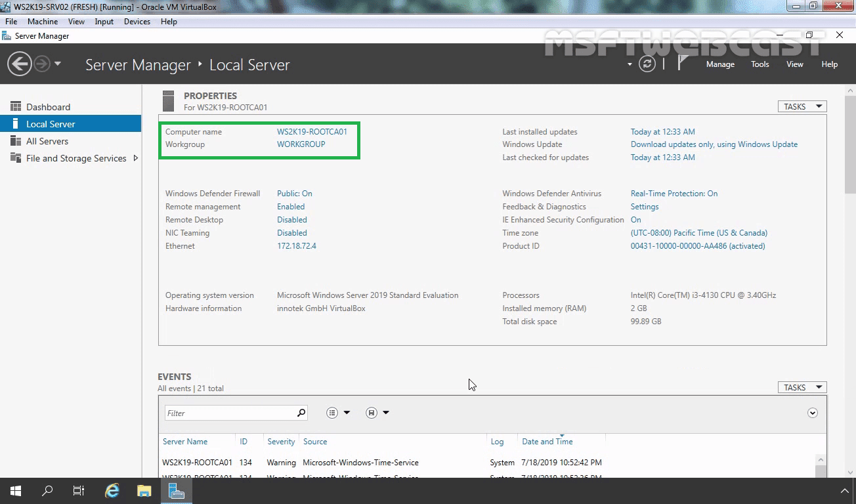
Task: Open VirtualBox Help menu
Action: (169, 22)
